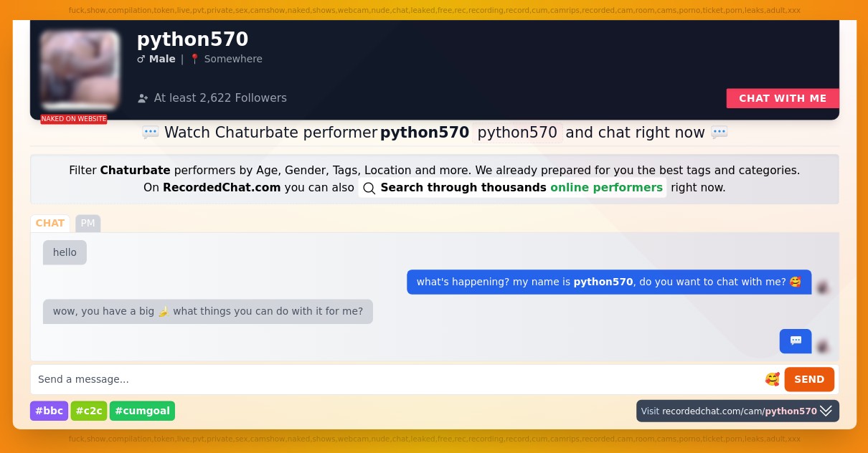This screenshot has width=868, height=453.
Task: Click the avatar next to the blue greeting message
Action: pyautogui.click(x=823, y=287)
